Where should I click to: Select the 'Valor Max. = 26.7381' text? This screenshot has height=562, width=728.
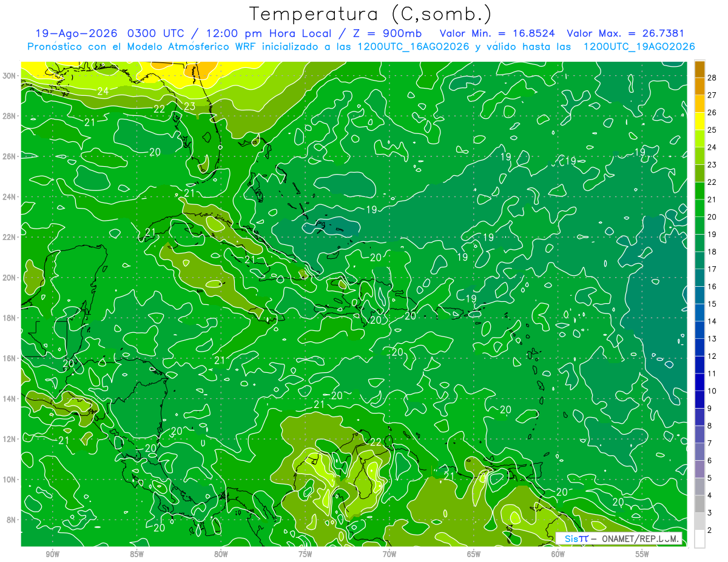pos(625,33)
